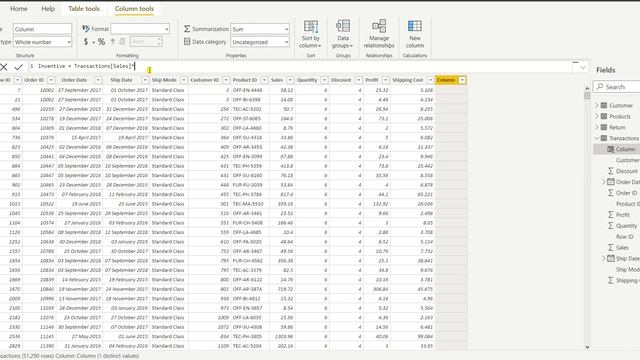Open the Format dropdown
Viewport: 640px width, 360px height.
point(140,29)
